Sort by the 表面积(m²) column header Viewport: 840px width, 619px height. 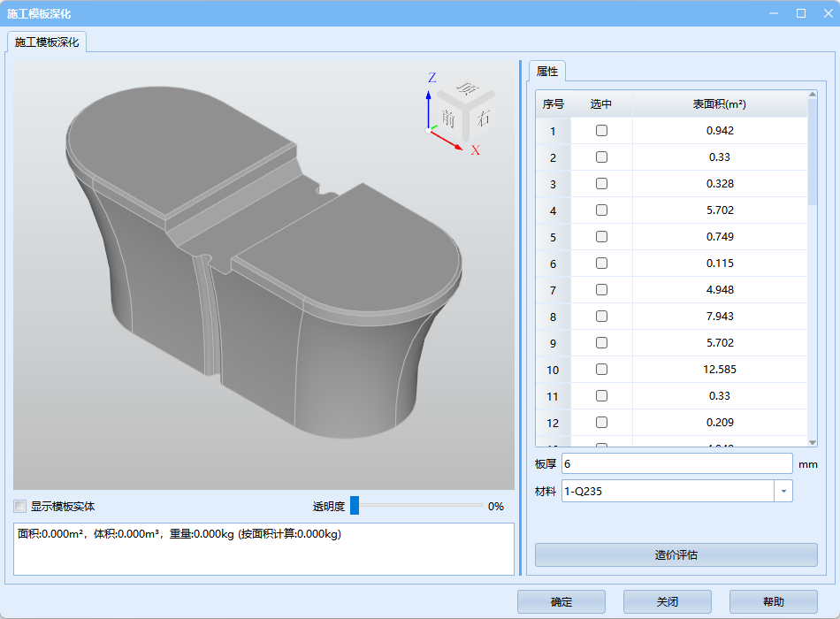pyautogui.click(x=719, y=104)
